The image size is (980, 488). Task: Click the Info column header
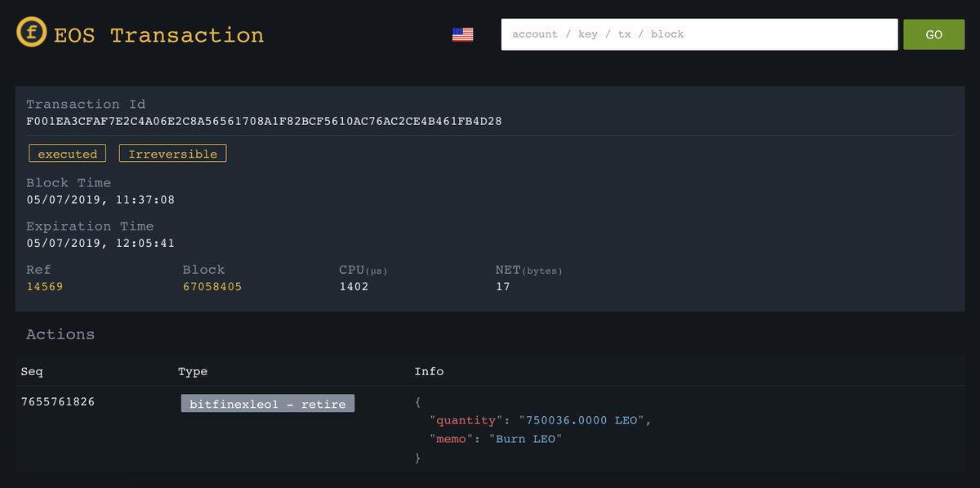click(429, 371)
